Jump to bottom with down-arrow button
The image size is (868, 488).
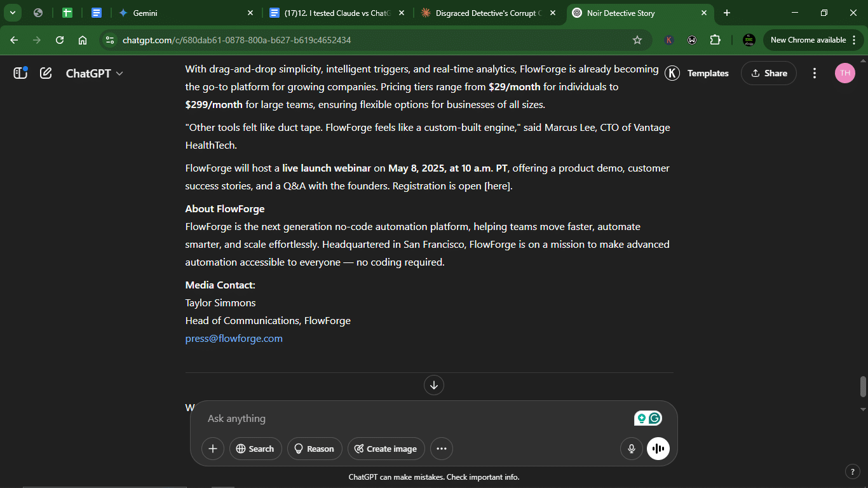434,384
